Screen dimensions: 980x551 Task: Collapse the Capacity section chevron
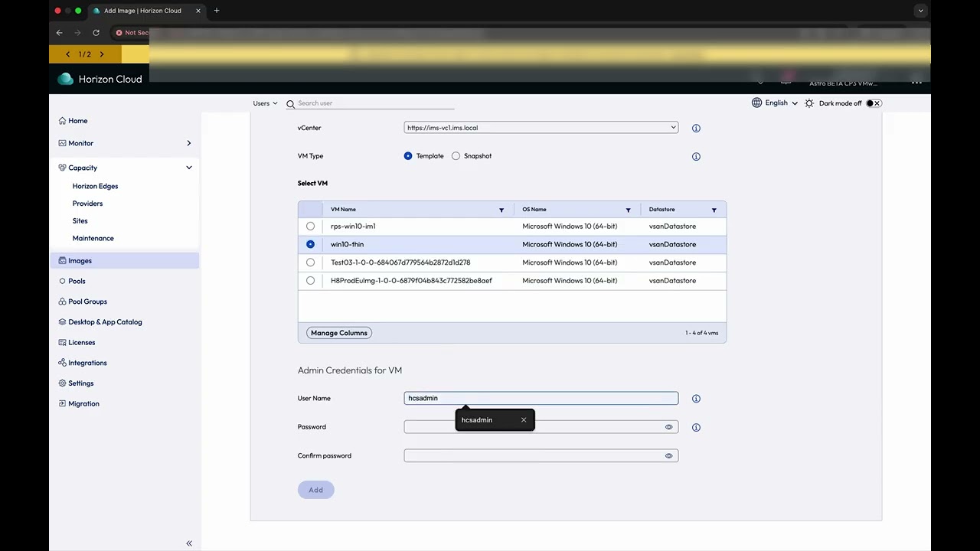(189, 168)
